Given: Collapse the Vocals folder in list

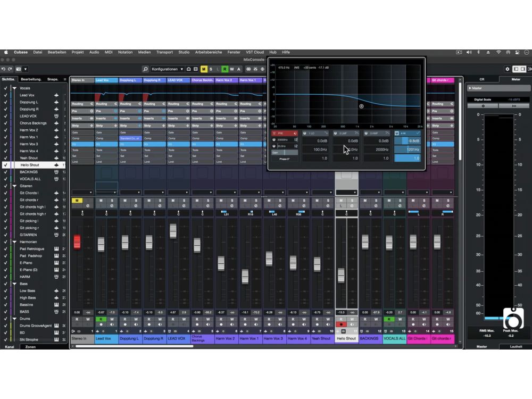Looking at the screenshot, I should tap(14, 88).
